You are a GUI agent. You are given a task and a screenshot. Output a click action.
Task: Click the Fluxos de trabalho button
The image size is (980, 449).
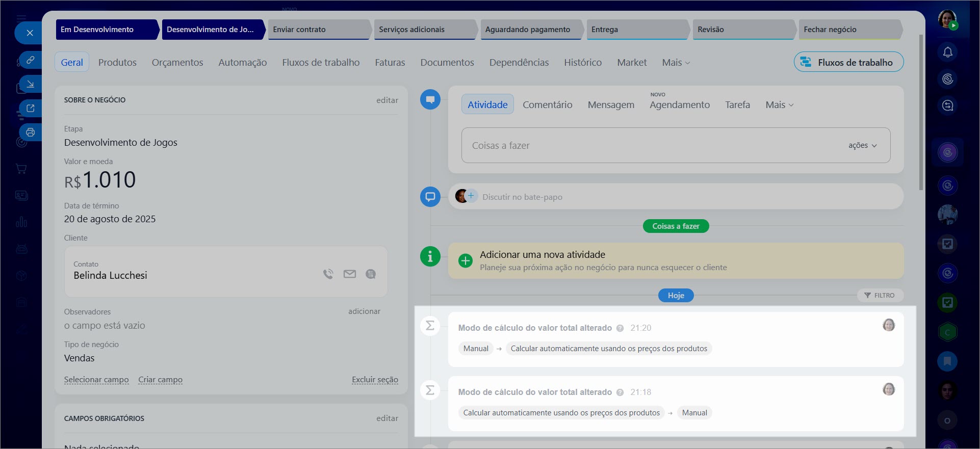pyautogui.click(x=848, y=62)
